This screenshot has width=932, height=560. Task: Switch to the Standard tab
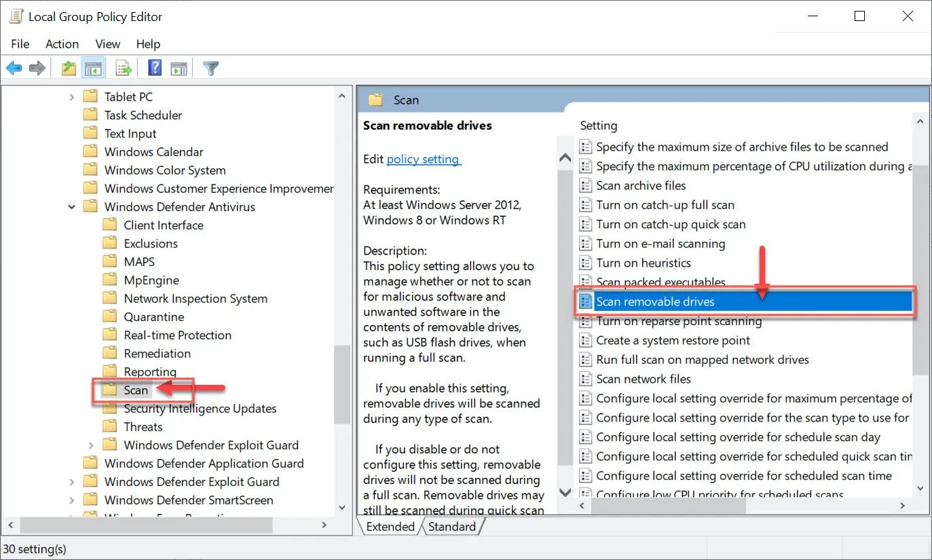[452, 526]
